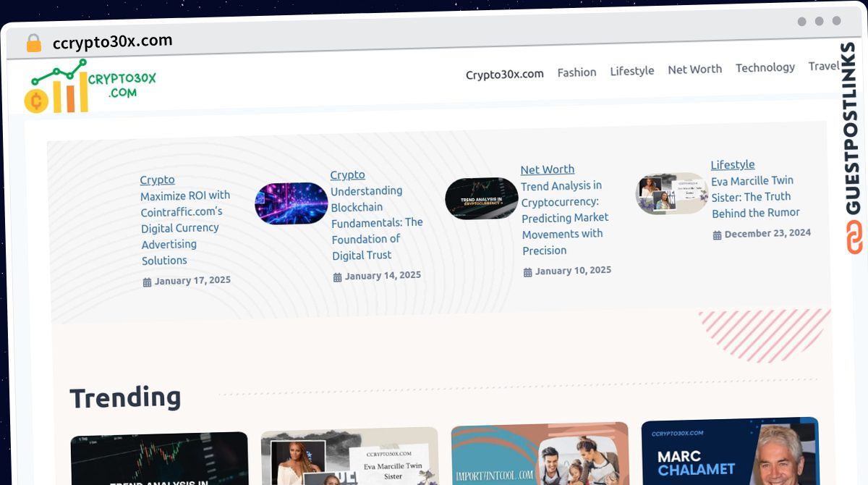868x485 pixels.
Task: Click the December 23, 2024 date
Action: pos(762,234)
